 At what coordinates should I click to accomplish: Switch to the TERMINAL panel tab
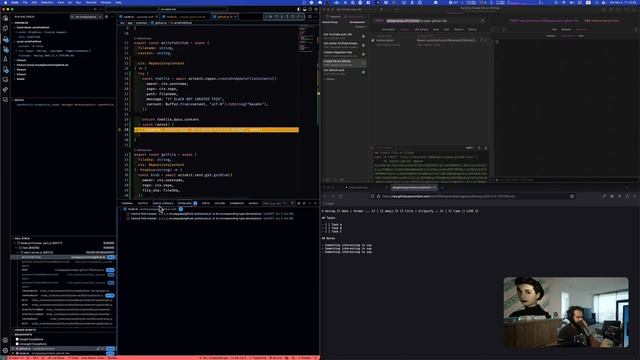[127, 203]
